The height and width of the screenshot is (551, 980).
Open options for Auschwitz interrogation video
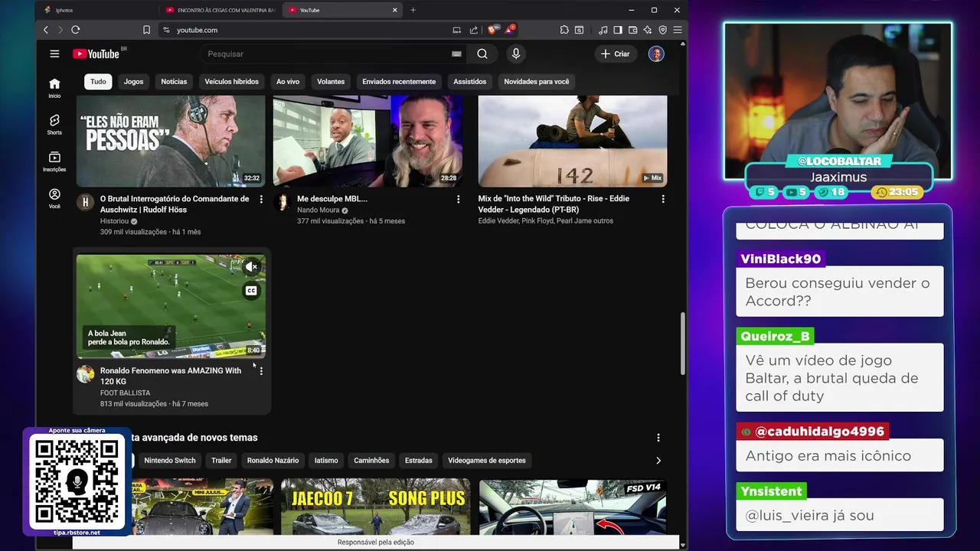click(261, 199)
